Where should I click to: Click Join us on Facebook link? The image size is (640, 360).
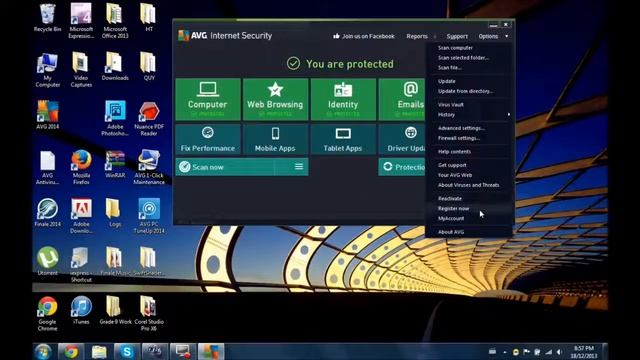(x=364, y=36)
